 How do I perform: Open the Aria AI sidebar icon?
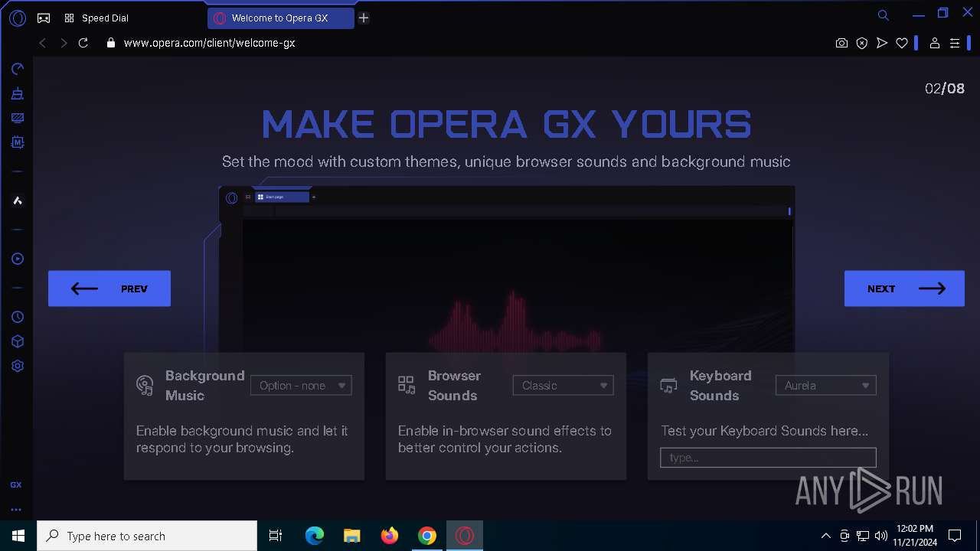[17, 201]
